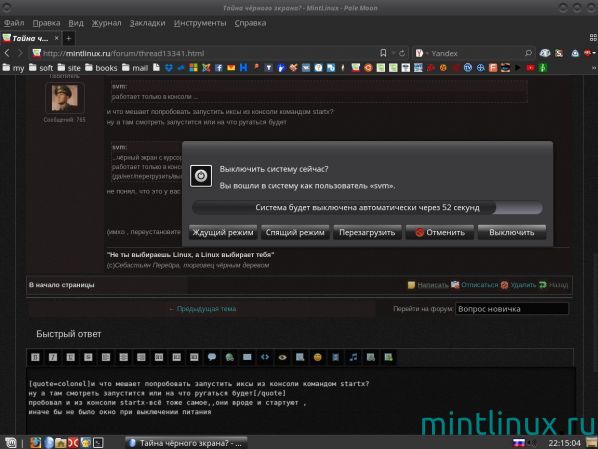Viewport: 598px width, 449px height.
Task: Open the file manager launcher on the taskbar
Action: click(x=61, y=443)
